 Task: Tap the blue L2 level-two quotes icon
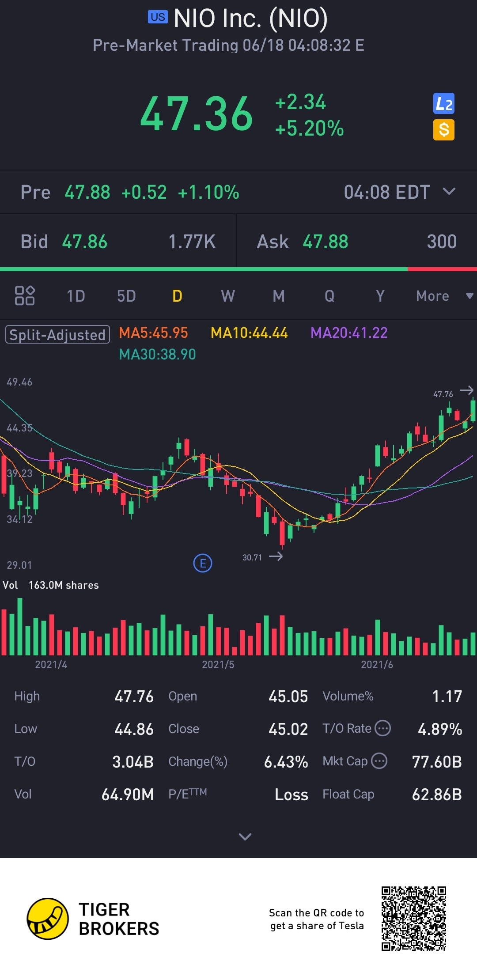[x=443, y=104]
